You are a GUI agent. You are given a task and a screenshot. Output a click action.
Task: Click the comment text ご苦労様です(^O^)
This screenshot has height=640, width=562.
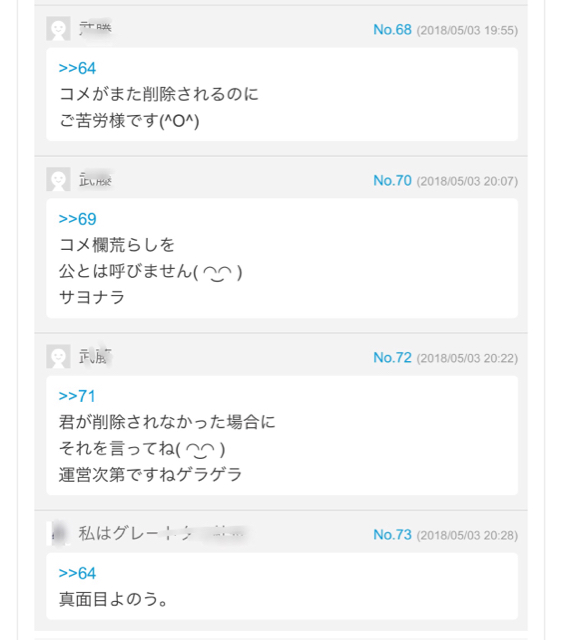tap(129, 121)
